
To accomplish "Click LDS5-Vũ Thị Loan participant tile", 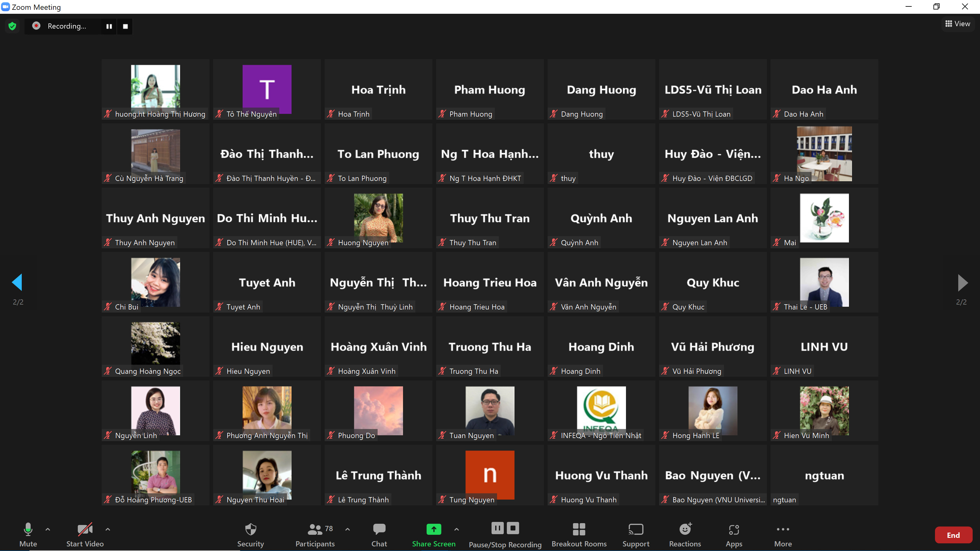I will tap(713, 89).
